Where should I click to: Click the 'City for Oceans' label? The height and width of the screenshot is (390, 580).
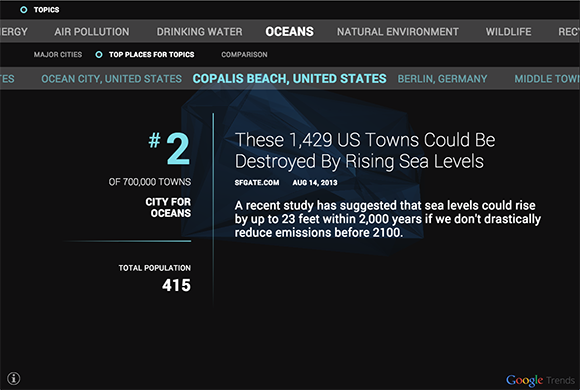tap(168, 207)
